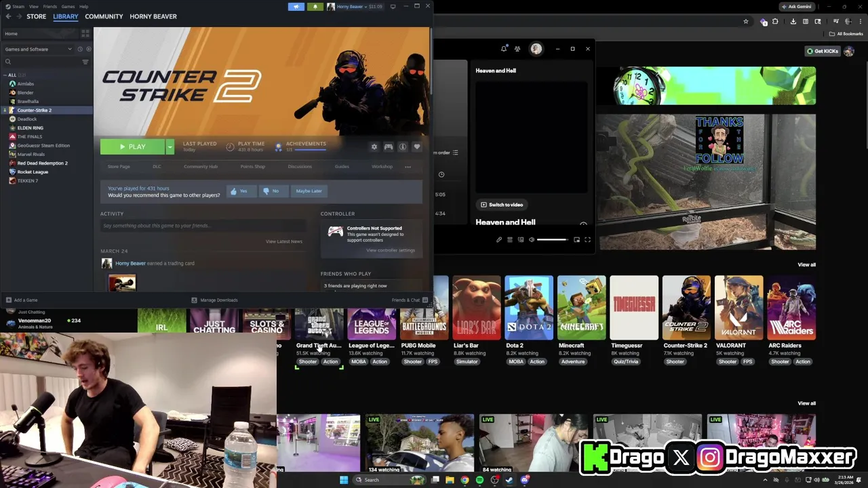Click the Get KICKs button
The width and height of the screenshot is (868, 488).
(x=823, y=51)
